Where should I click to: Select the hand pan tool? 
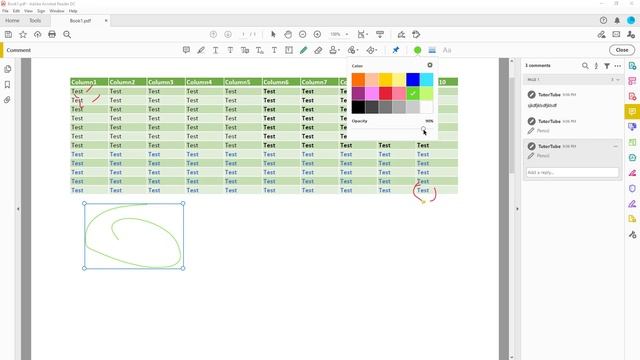pos(288,34)
